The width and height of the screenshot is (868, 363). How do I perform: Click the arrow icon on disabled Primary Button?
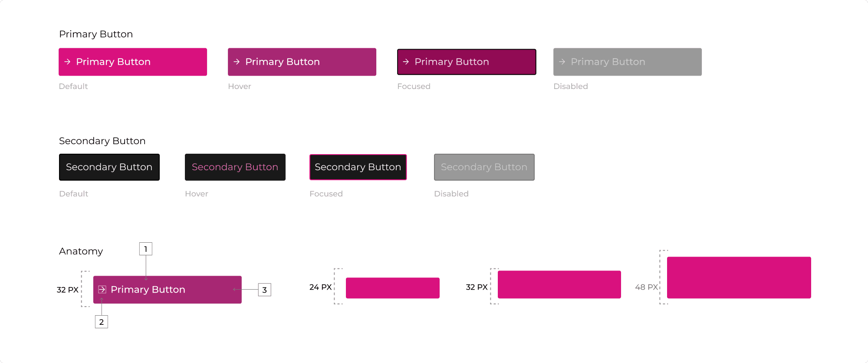tap(562, 62)
